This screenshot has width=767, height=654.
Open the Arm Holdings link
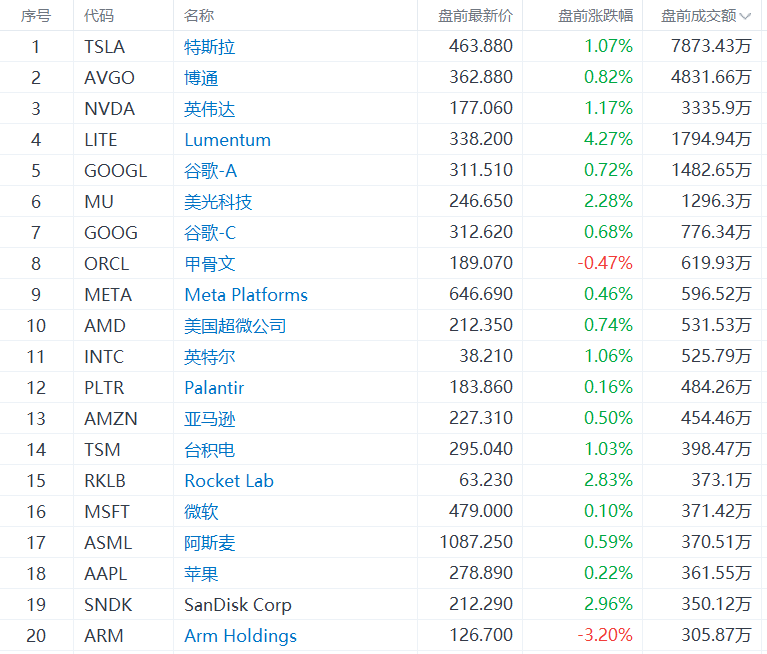point(240,636)
